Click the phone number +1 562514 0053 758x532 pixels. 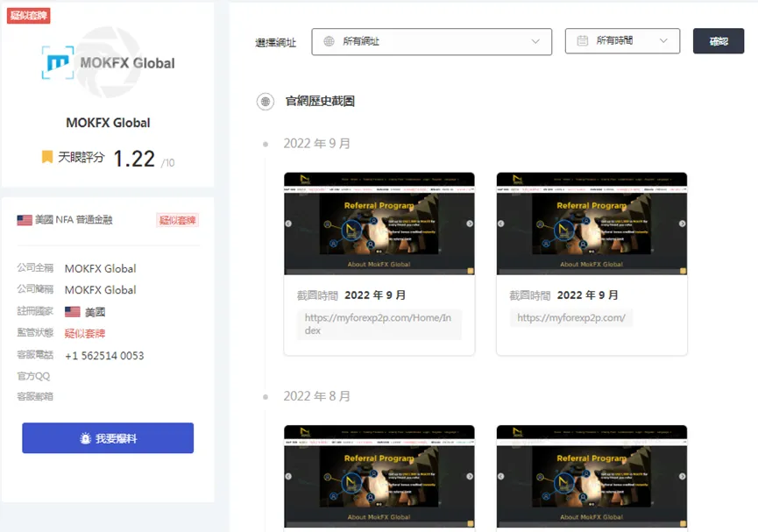coord(104,356)
